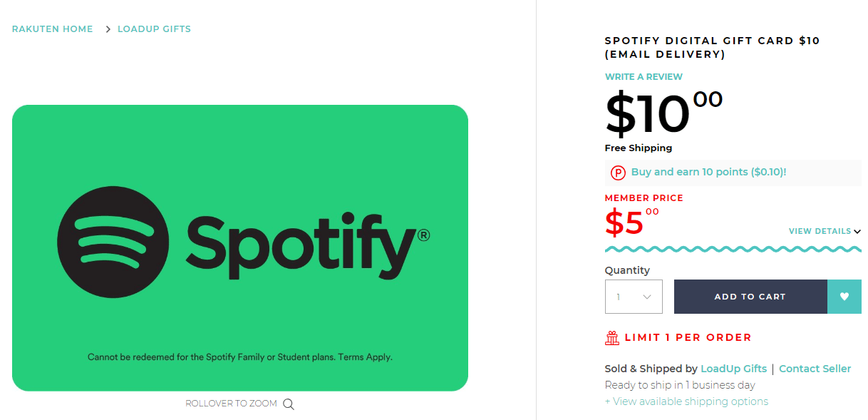868x420 pixels.
Task: Click the Rollover to Zoom label
Action: pyautogui.click(x=231, y=404)
